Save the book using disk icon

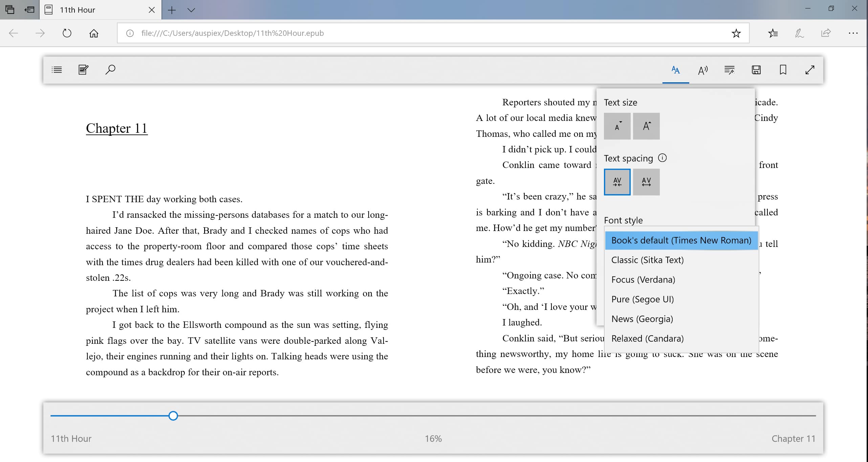click(x=756, y=70)
